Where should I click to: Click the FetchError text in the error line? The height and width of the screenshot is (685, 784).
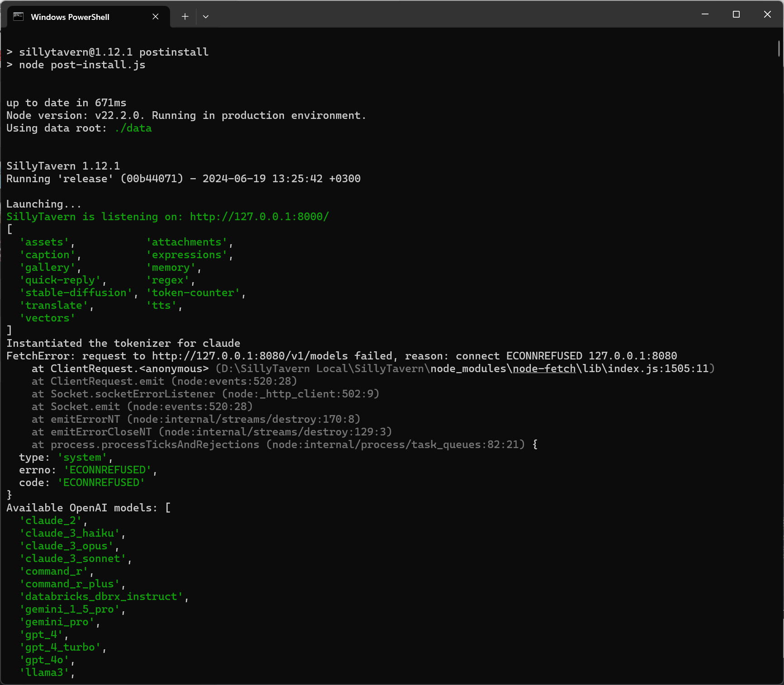38,356
